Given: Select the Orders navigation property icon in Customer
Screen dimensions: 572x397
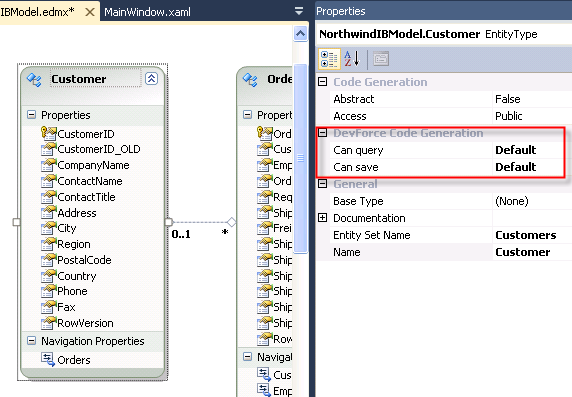Looking at the screenshot, I should pos(48,359).
